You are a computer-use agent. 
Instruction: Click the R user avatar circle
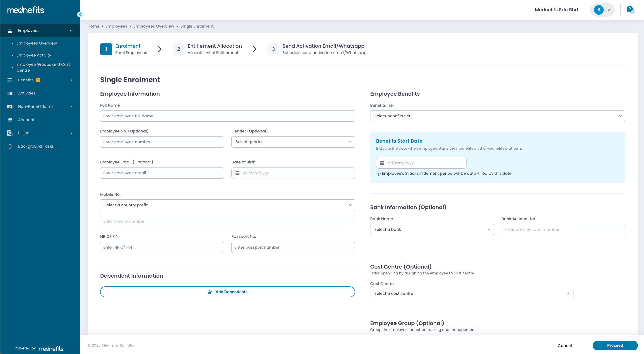click(x=598, y=10)
